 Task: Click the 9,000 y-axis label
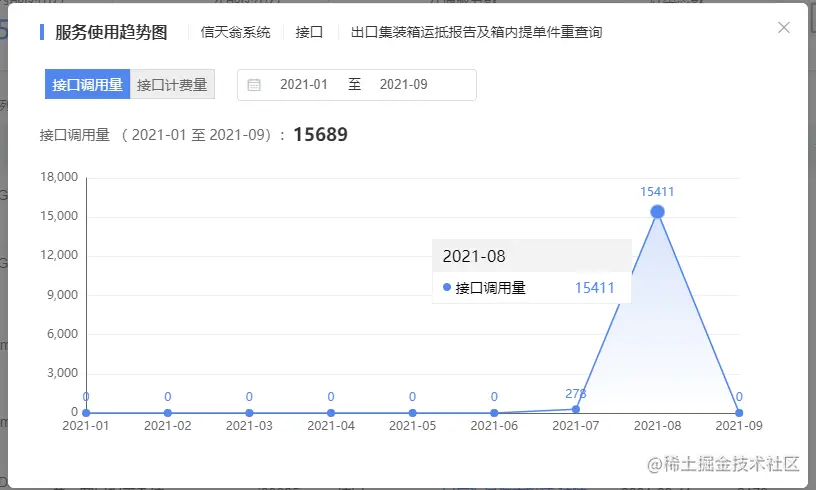tap(62, 295)
